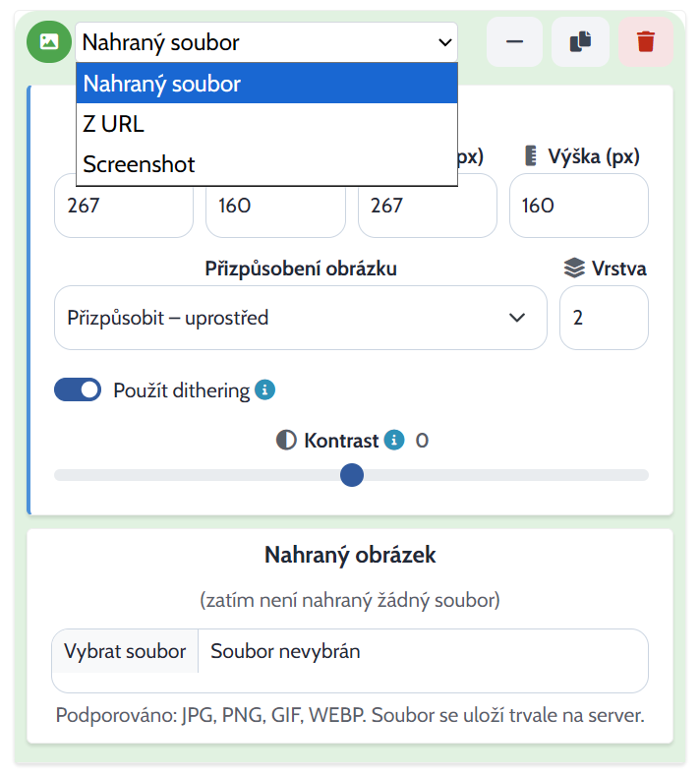700x777 pixels.
Task: Open the Kontrast info icon
Action: point(394,440)
